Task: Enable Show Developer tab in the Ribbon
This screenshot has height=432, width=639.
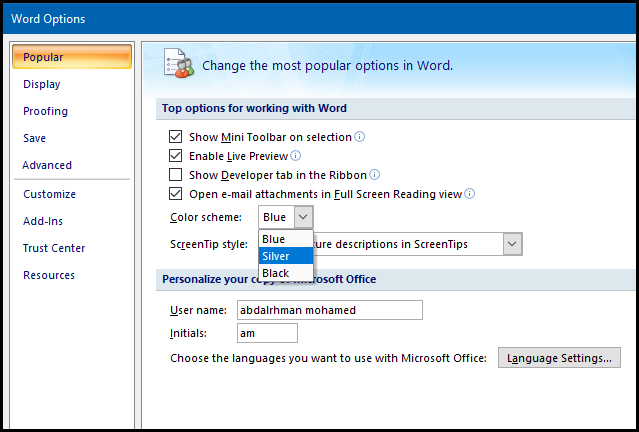Action: click(175, 175)
